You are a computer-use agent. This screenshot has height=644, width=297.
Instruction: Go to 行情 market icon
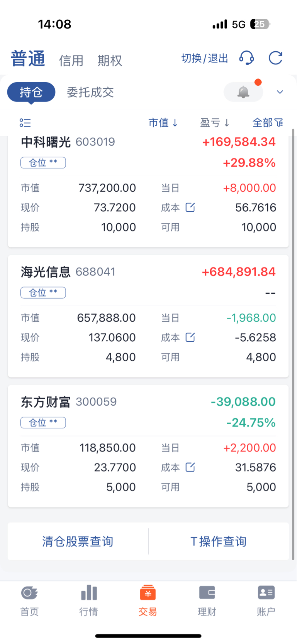[89, 600]
